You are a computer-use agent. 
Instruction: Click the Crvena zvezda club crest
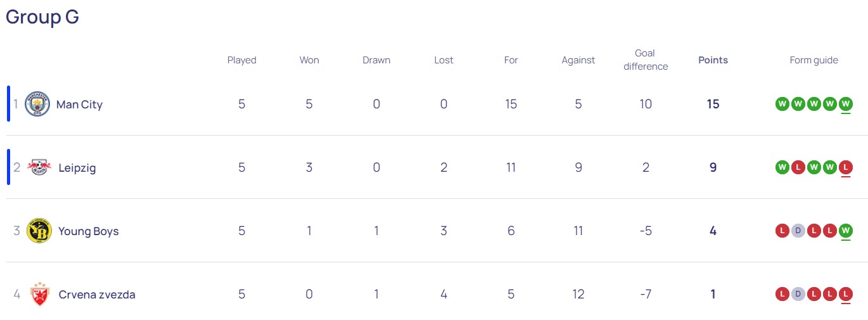pyautogui.click(x=39, y=294)
